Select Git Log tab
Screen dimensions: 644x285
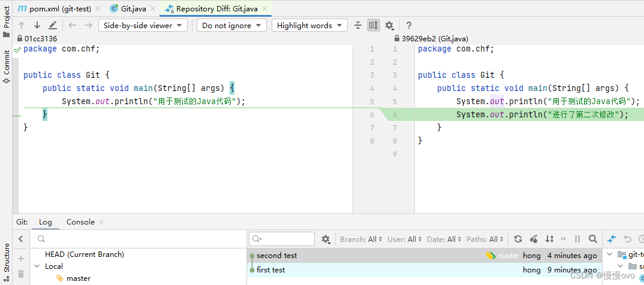(45, 222)
